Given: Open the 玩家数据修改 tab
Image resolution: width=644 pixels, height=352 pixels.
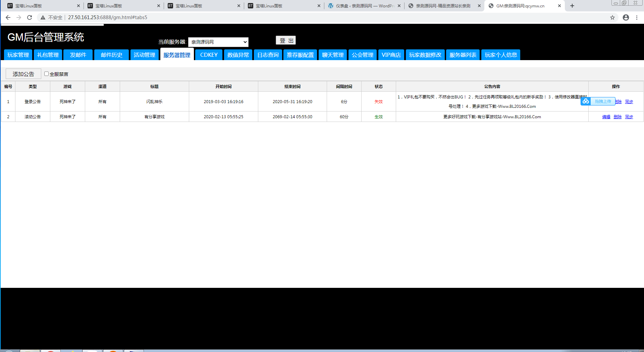Looking at the screenshot, I should pyautogui.click(x=425, y=55).
